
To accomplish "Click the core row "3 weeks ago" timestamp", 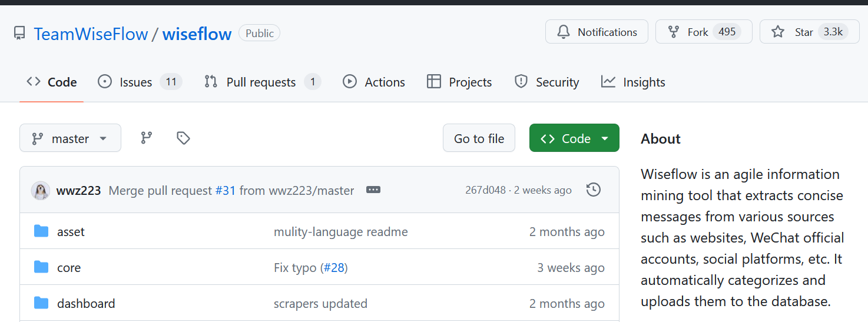I will pyautogui.click(x=571, y=267).
